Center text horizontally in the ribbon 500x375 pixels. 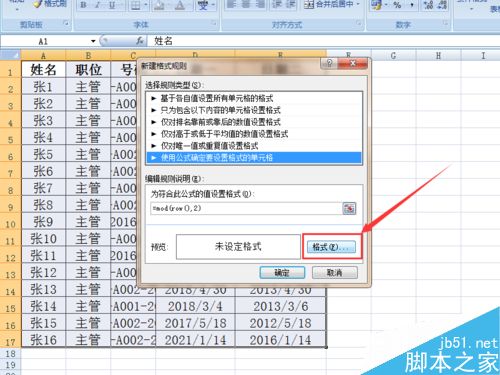[x=246, y=4]
